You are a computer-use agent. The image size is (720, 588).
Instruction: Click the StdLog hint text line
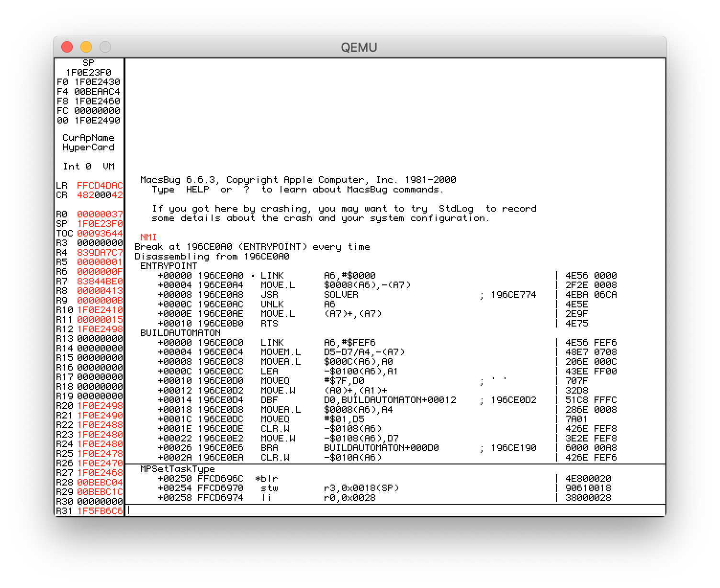point(344,208)
